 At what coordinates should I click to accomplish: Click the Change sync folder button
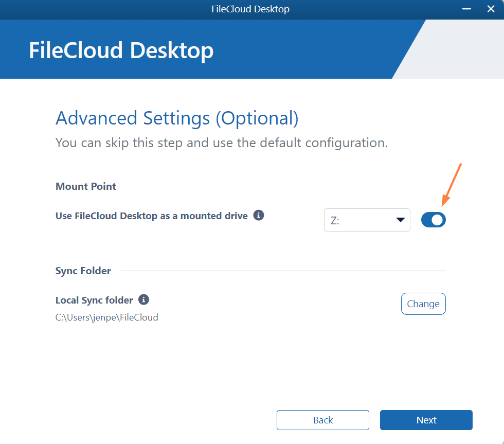pos(423,304)
